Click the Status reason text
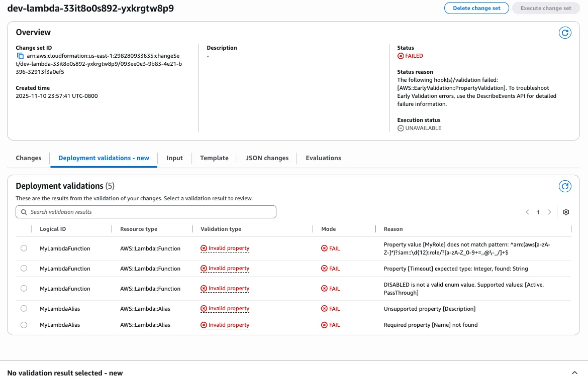Screen dimensions: 588x384 (x=476, y=92)
